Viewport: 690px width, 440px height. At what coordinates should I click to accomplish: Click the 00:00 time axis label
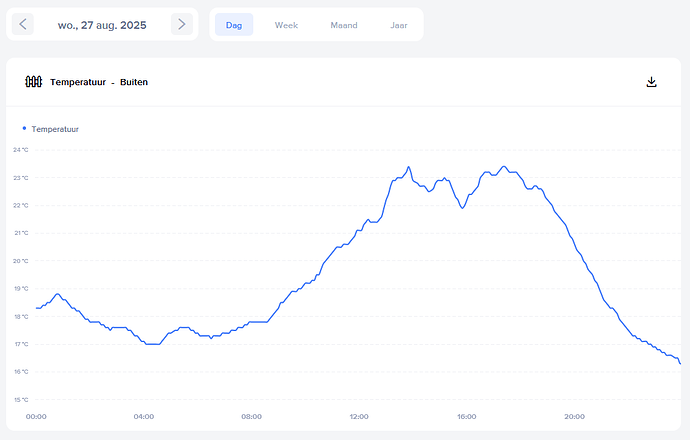tap(36, 416)
